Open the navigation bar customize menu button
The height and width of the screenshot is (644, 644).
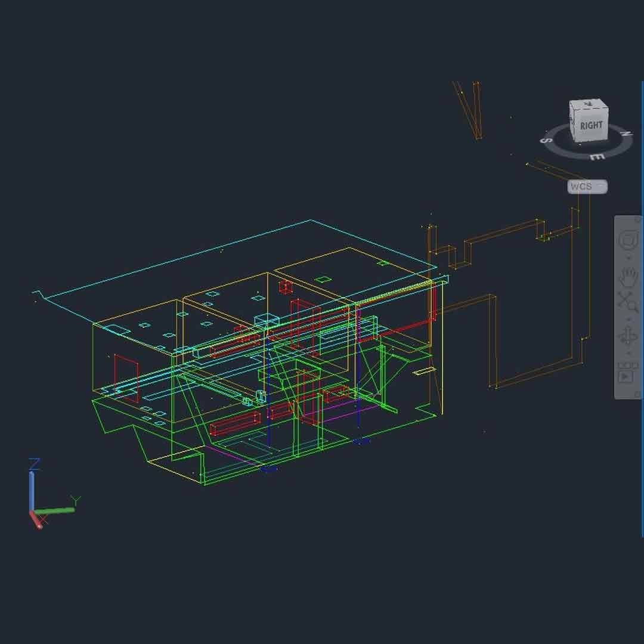point(637,395)
